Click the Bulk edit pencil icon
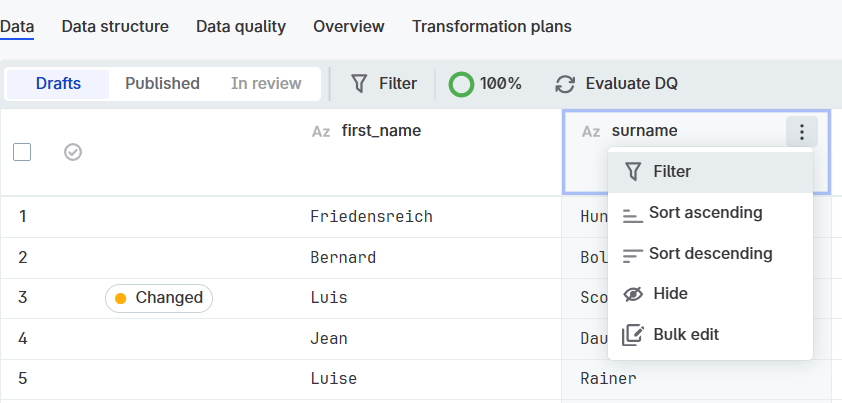 click(x=633, y=335)
